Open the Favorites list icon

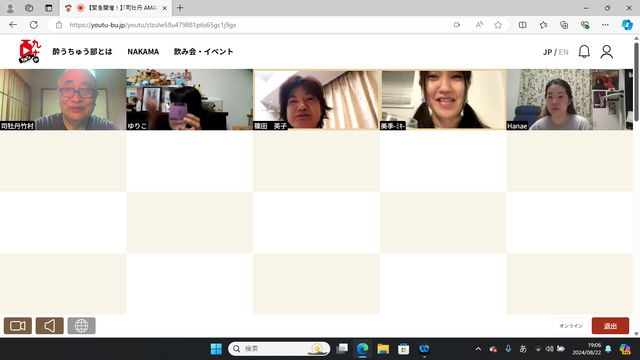(543, 25)
